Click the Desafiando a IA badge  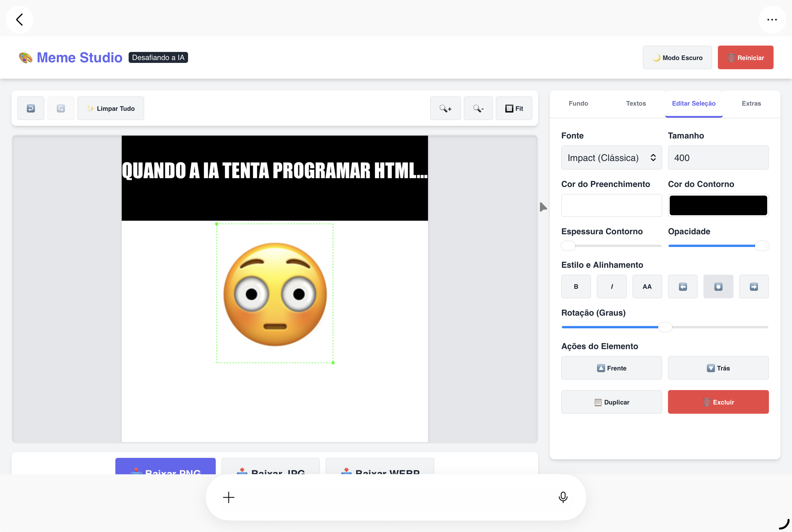158,57
